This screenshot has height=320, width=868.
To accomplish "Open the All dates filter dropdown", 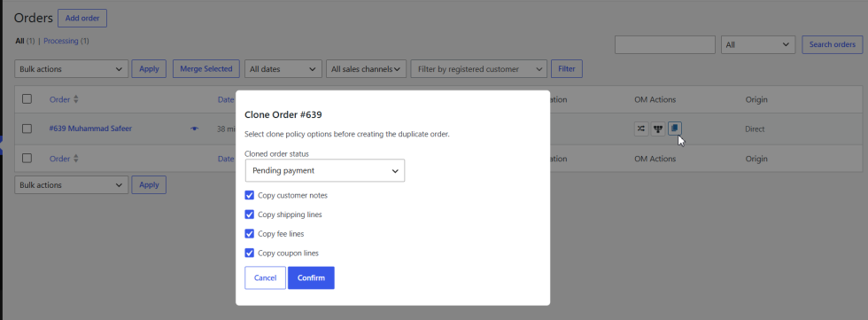I will pyautogui.click(x=283, y=69).
